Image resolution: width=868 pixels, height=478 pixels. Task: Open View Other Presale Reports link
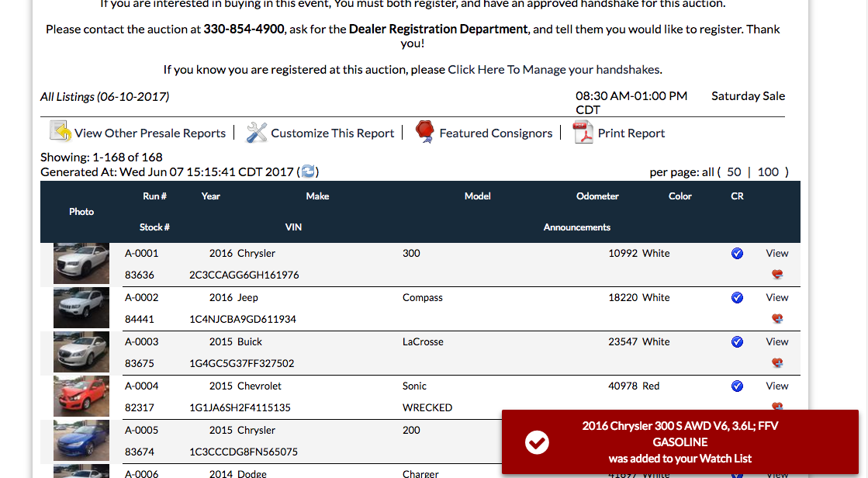(x=150, y=133)
